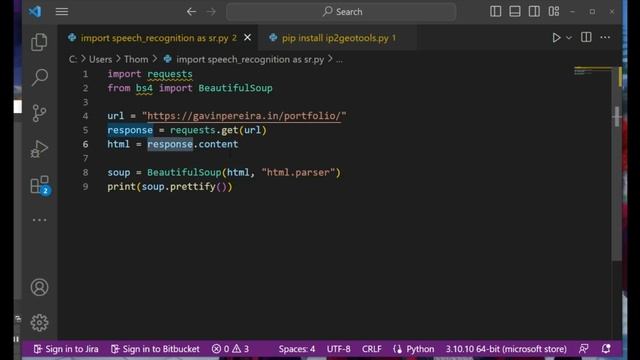Toggle the primary side bar layout icon

pos(496,11)
